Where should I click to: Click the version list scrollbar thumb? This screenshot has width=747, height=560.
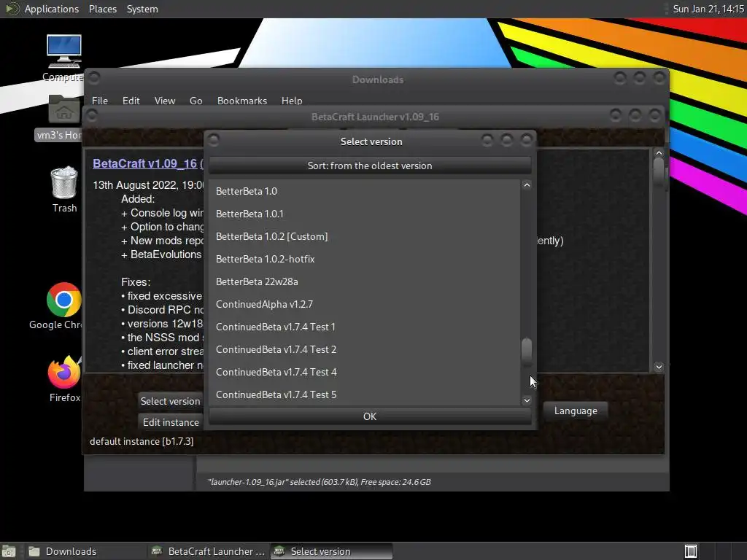click(527, 351)
